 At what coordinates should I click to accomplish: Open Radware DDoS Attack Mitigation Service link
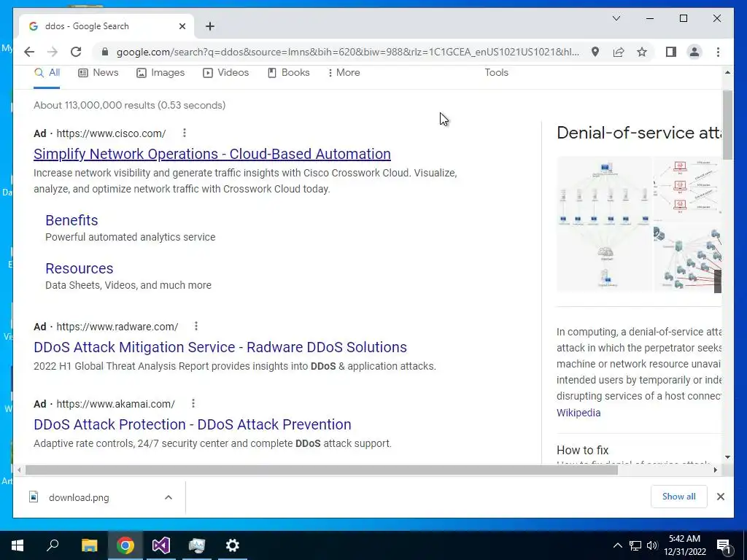(x=220, y=347)
